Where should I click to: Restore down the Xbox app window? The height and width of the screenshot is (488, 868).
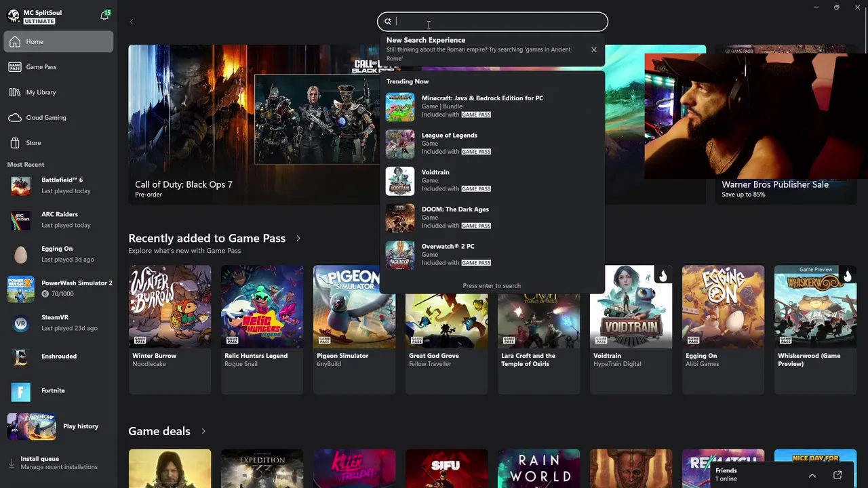coord(837,7)
